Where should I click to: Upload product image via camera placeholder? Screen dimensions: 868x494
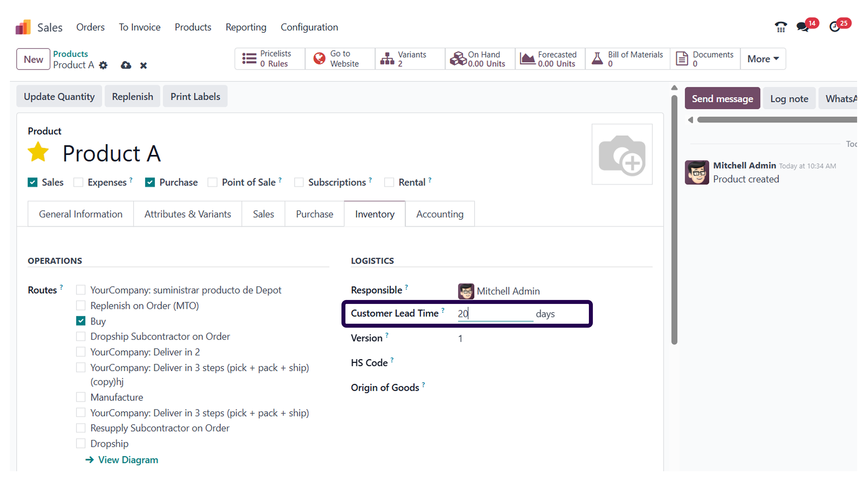(622, 154)
